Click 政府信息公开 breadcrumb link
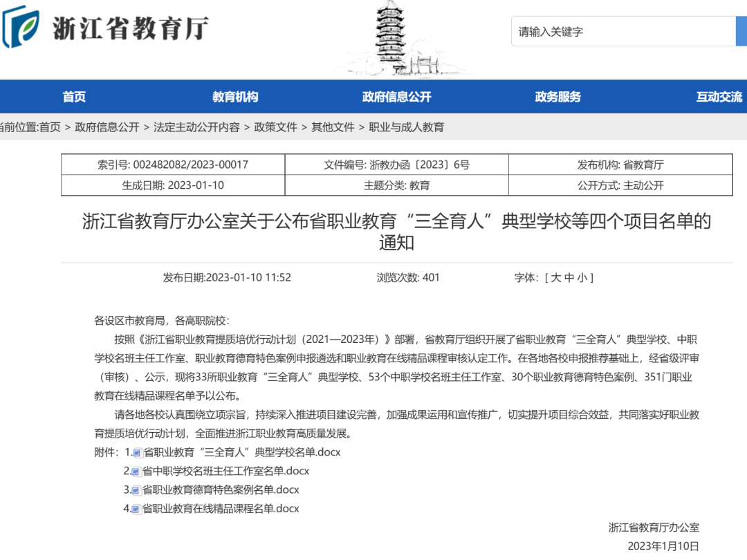This screenshot has width=747, height=560. click(x=107, y=127)
